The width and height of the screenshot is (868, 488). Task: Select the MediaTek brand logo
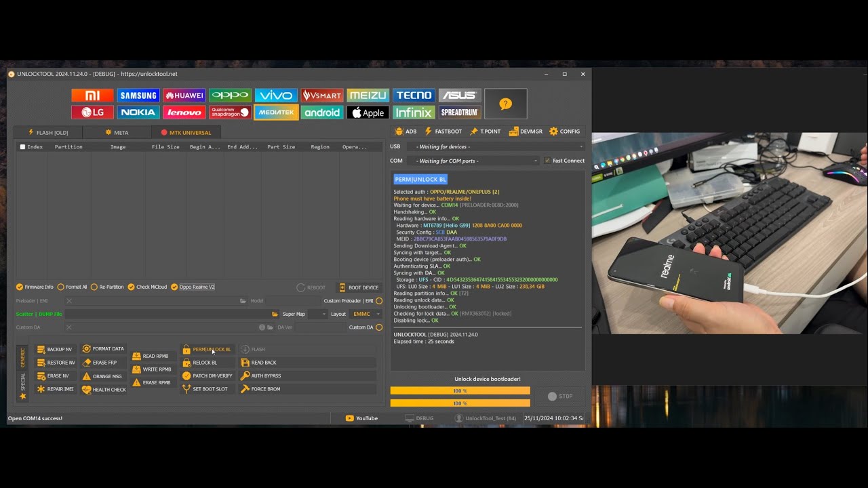coord(276,113)
